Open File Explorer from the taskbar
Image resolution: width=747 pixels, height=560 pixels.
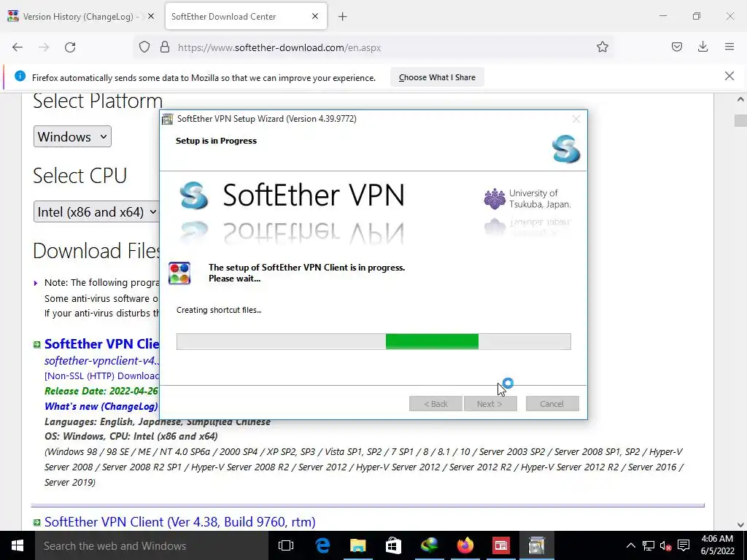(357, 545)
